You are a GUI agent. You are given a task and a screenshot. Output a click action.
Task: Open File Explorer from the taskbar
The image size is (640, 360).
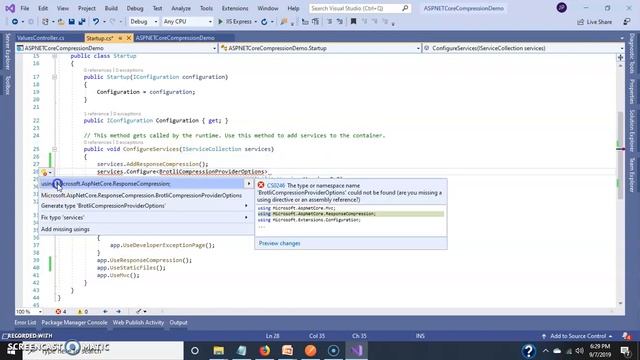point(219,350)
